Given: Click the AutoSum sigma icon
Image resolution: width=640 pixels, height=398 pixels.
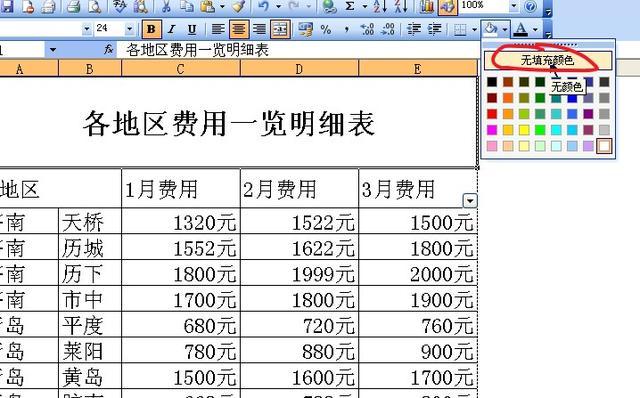Looking at the screenshot, I should pos(350,6).
